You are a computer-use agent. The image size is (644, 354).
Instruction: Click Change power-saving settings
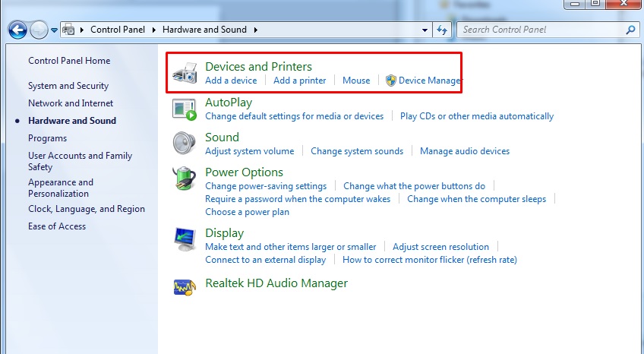pos(266,186)
